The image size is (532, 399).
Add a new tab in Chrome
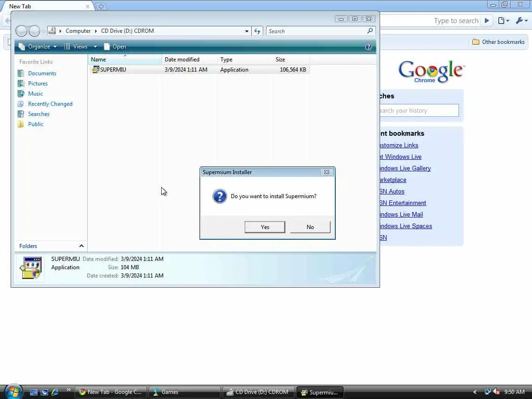coord(101,6)
